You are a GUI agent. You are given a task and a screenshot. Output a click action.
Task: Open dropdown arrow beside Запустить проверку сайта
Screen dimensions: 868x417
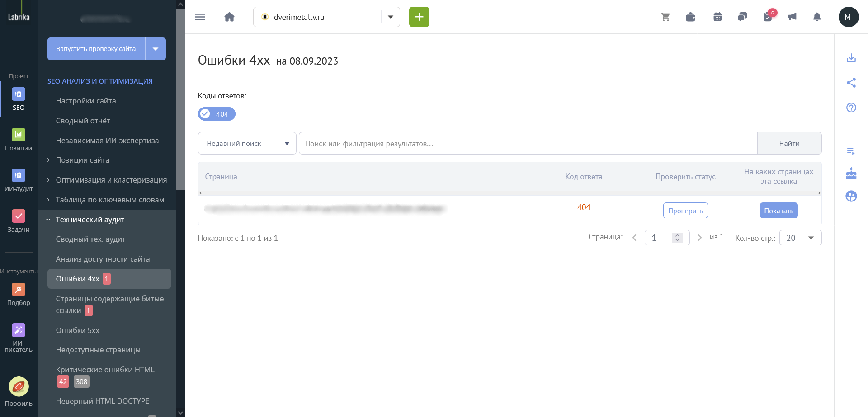point(156,49)
